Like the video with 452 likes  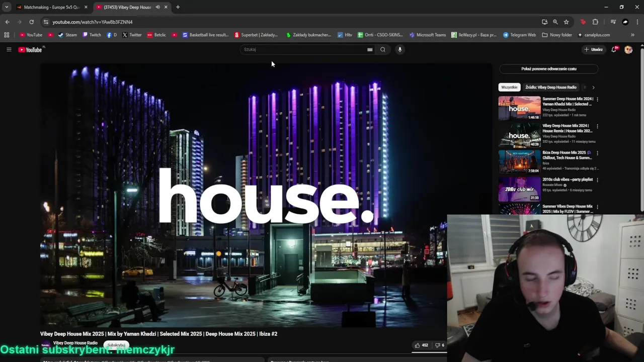click(421, 345)
